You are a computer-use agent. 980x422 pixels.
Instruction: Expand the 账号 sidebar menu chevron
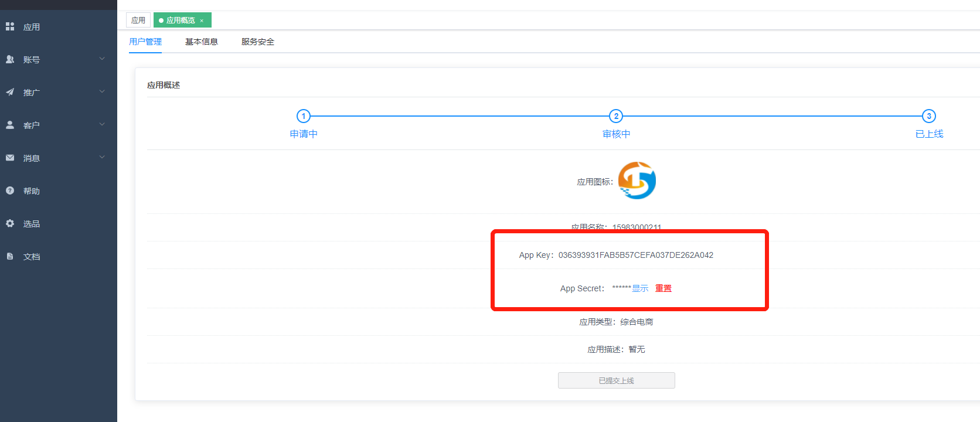[x=102, y=59]
